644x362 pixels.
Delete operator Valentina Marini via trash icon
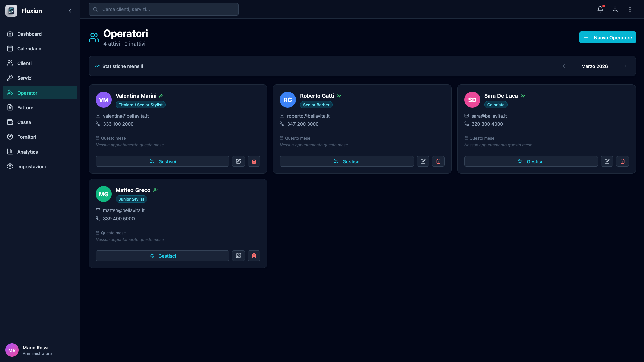pos(254,161)
